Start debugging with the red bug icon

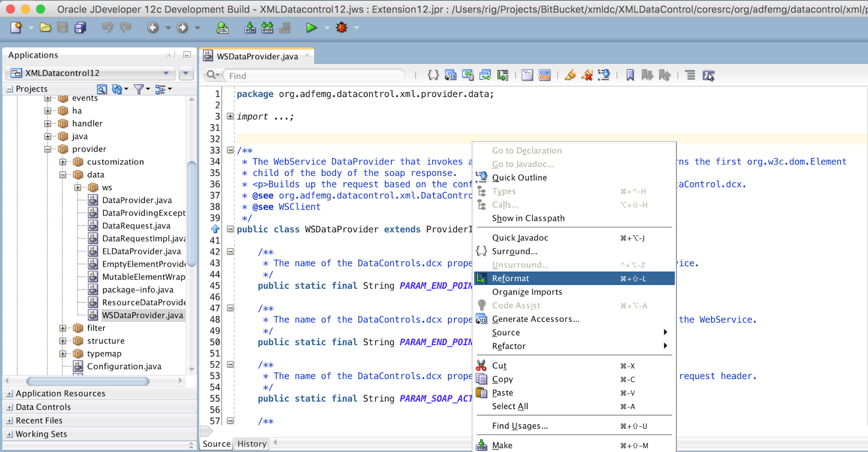point(342,28)
